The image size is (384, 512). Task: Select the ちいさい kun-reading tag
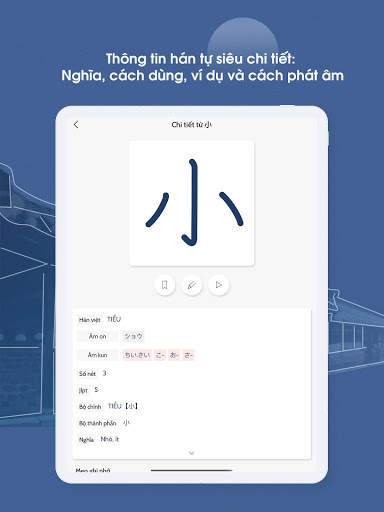click(137, 355)
